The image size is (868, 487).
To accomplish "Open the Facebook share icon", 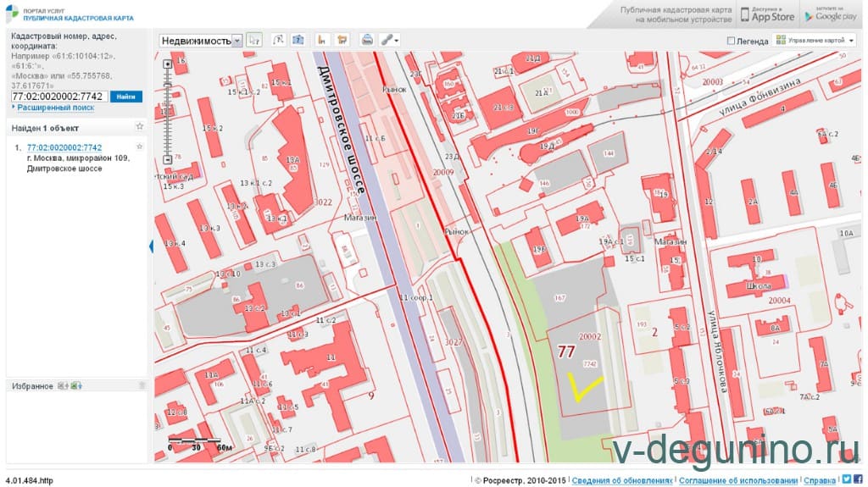I will [858, 479].
